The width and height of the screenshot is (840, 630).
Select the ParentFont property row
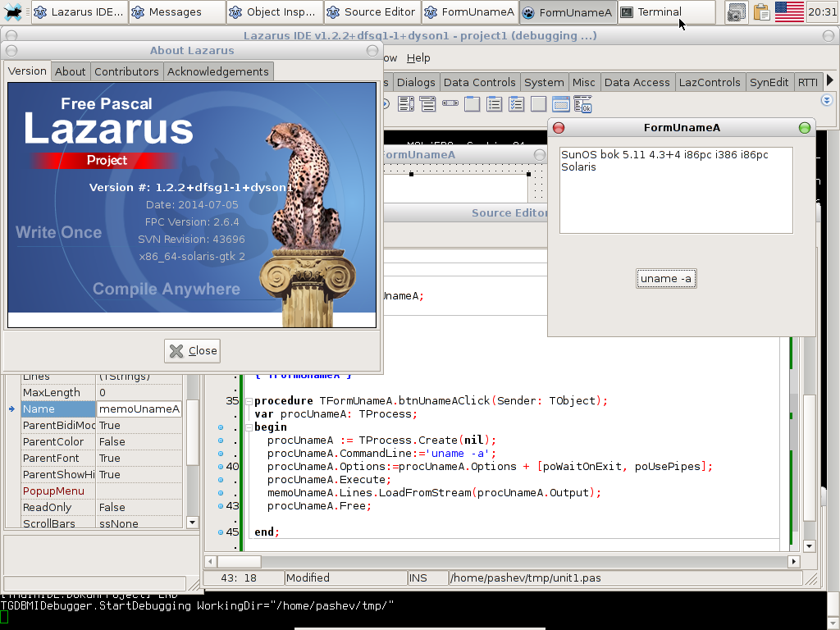pos(102,459)
